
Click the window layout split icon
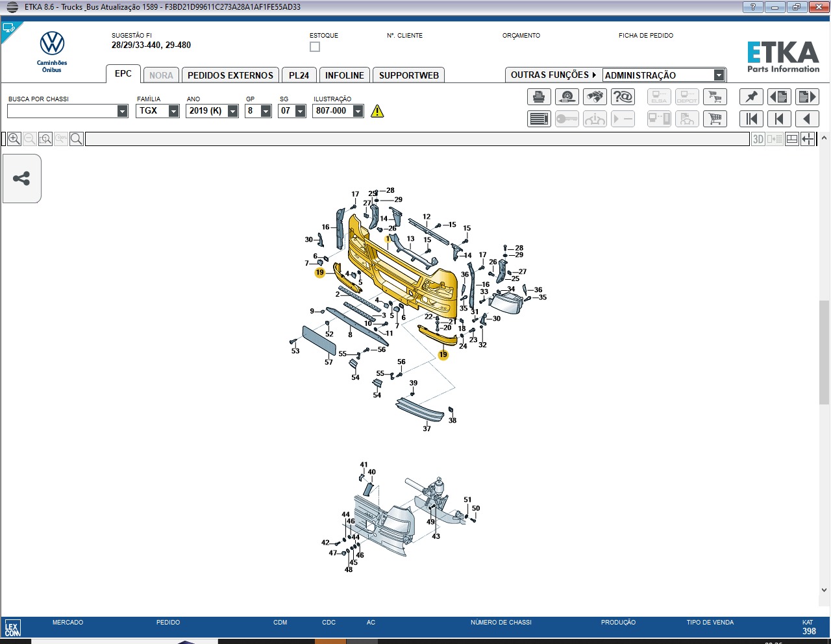(791, 139)
